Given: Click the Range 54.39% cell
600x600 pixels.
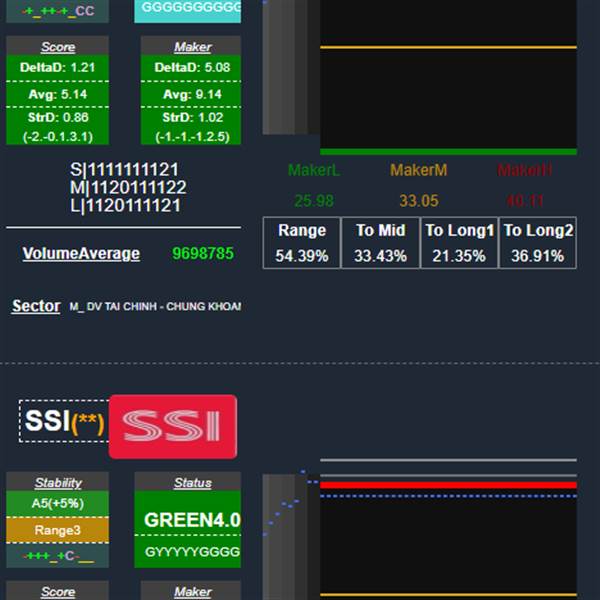Looking at the screenshot, I should [302, 243].
